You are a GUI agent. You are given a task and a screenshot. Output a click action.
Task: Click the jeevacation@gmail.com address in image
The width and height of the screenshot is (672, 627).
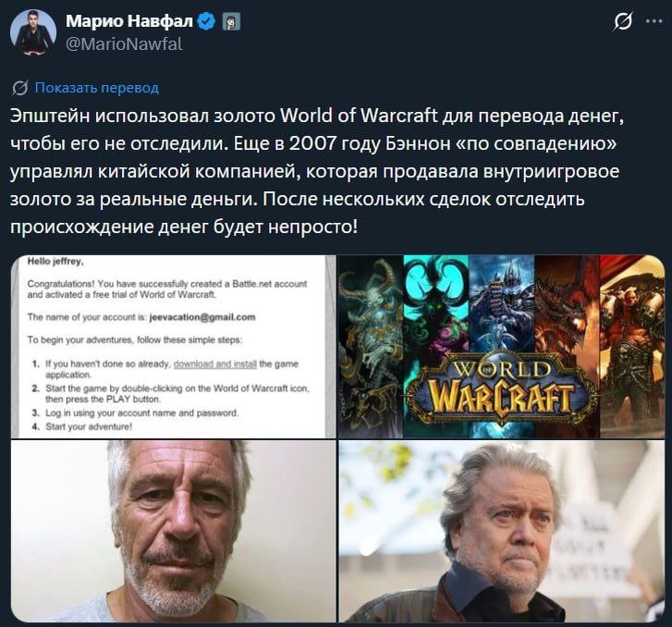pos(202,317)
